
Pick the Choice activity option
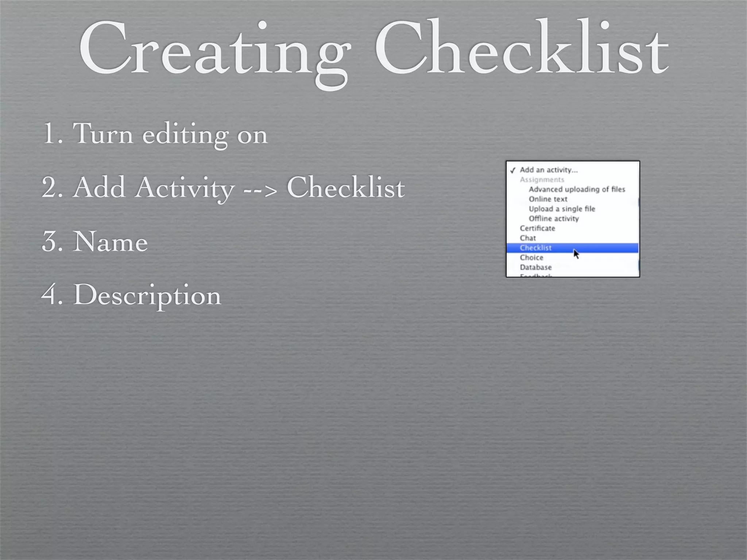(531, 258)
